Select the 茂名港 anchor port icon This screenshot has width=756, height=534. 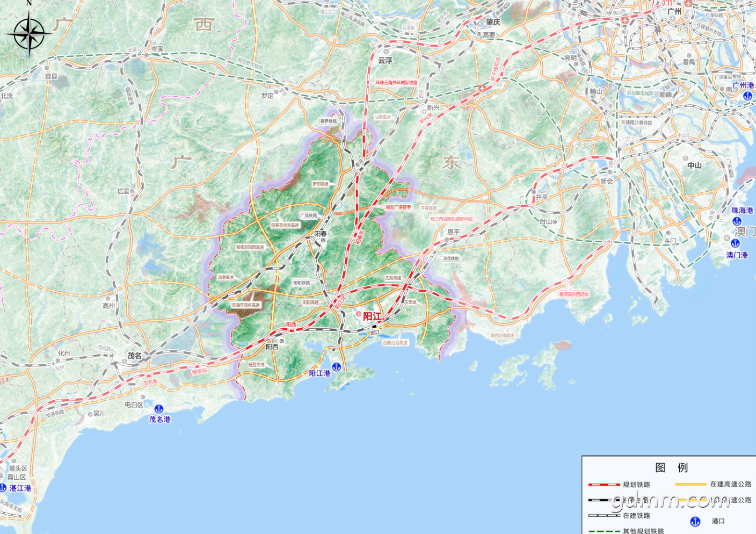click(x=159, y=409)
